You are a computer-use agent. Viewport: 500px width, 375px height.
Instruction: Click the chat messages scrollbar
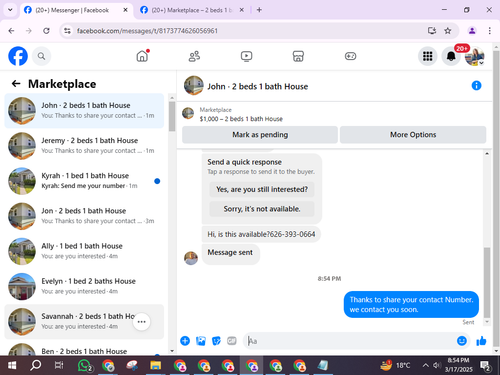point(487,283)
